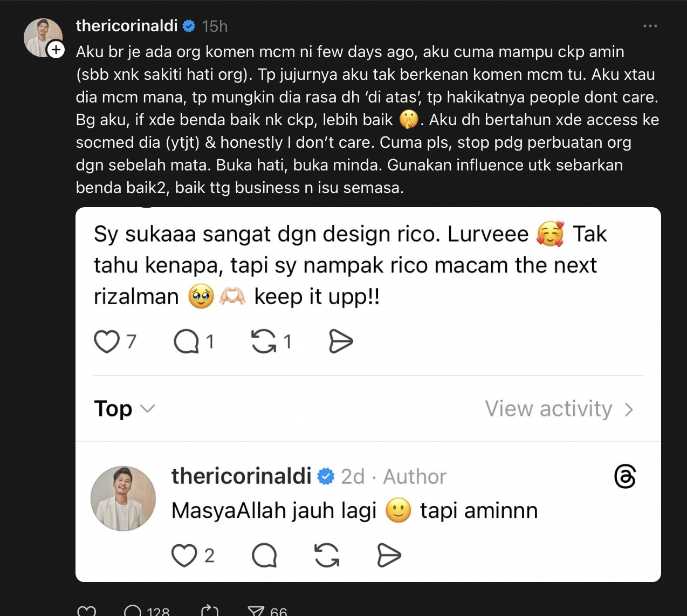687x616 pixels.
Task: Click the chevron next to View activity
Action: [629, 410]
